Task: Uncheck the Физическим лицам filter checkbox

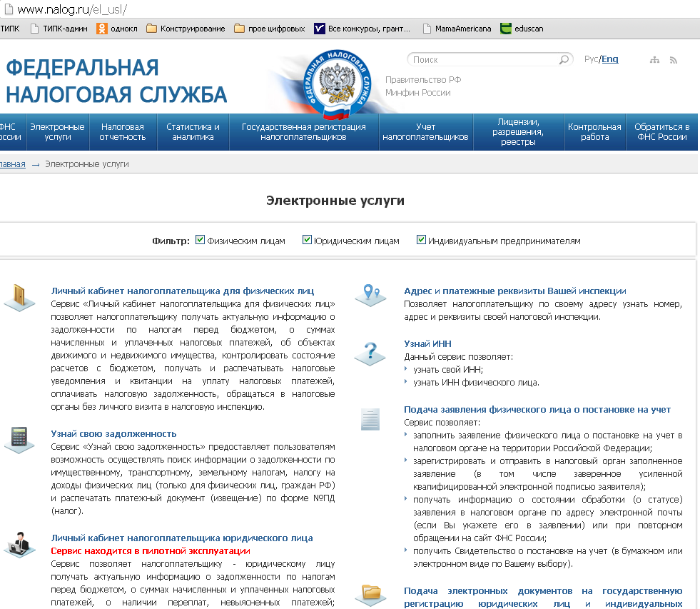Action: (201, 240)
